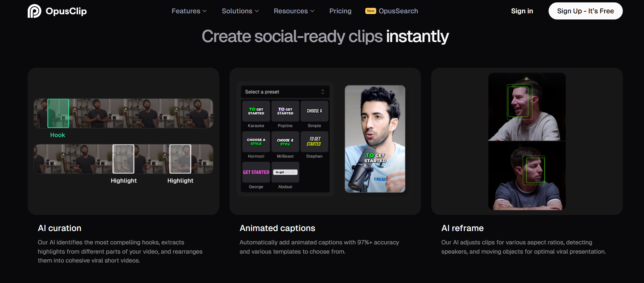
Task: Select the green Hook segment on timeline
Action: pyautogui.click(x=58, y=113)
